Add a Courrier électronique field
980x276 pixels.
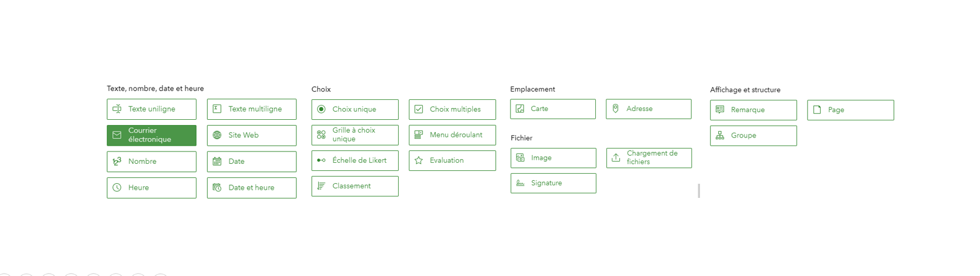151,135
